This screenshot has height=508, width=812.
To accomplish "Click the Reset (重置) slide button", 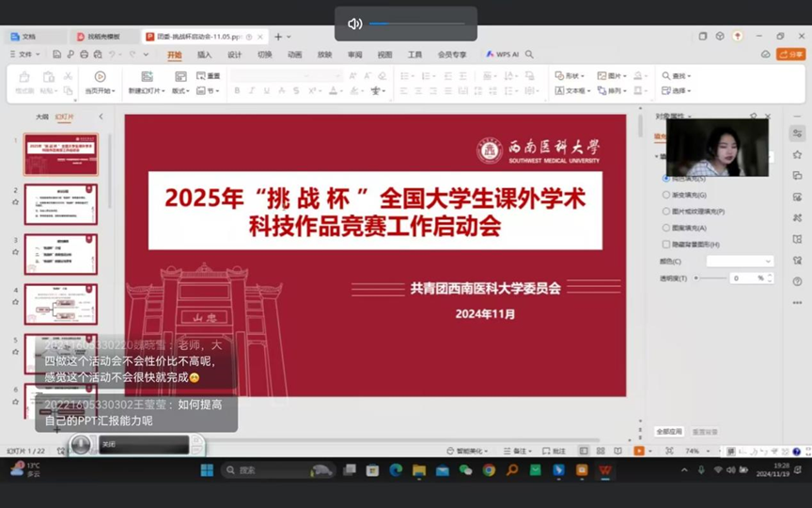I will [209, 75].
